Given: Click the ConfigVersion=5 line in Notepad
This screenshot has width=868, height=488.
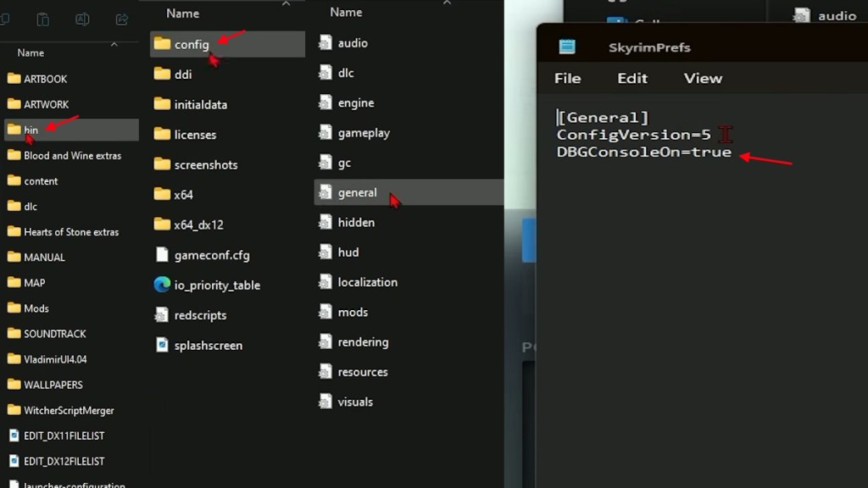Looking at the screenshot, I should click(x=633, y=135).
